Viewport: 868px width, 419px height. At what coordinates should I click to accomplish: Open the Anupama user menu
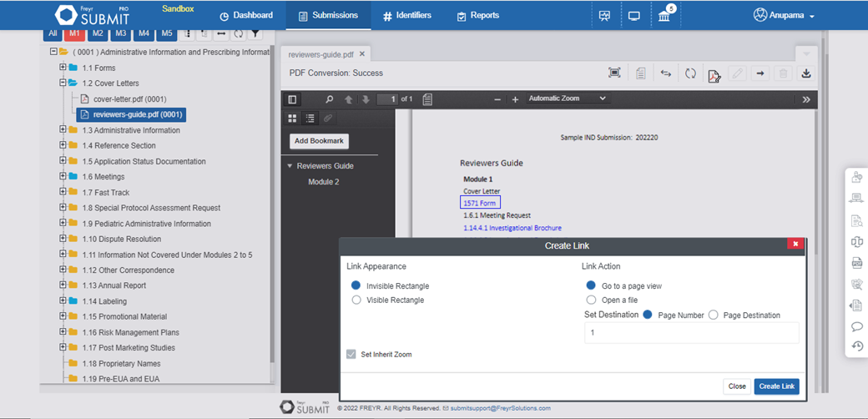tap(784, 16)
